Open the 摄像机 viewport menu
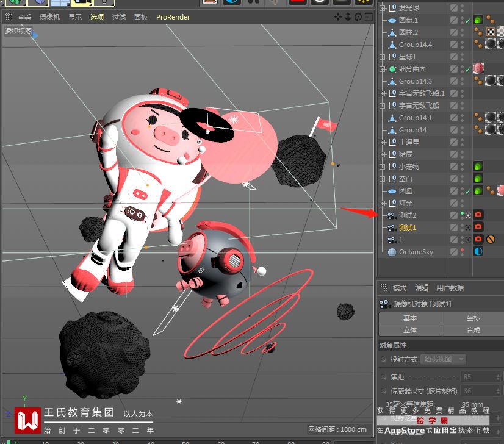This screenshot has width=504, height=444. (x=49, y=17)
